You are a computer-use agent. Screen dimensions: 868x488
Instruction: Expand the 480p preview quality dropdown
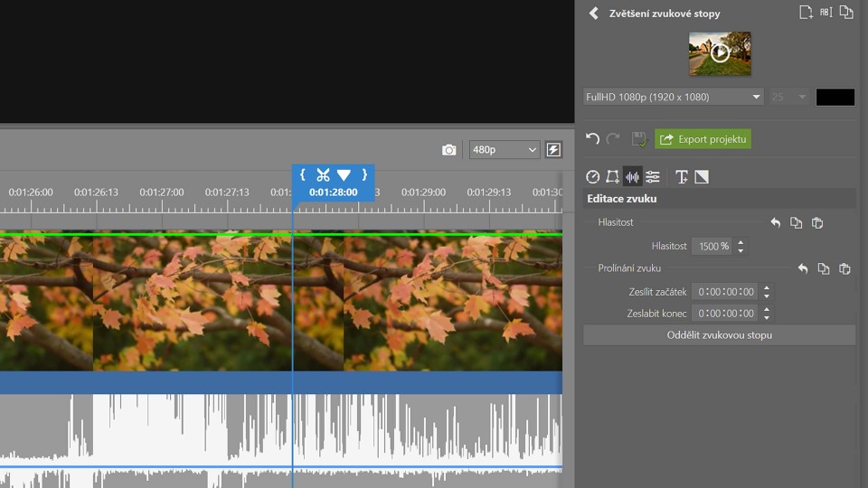point(503,150)
